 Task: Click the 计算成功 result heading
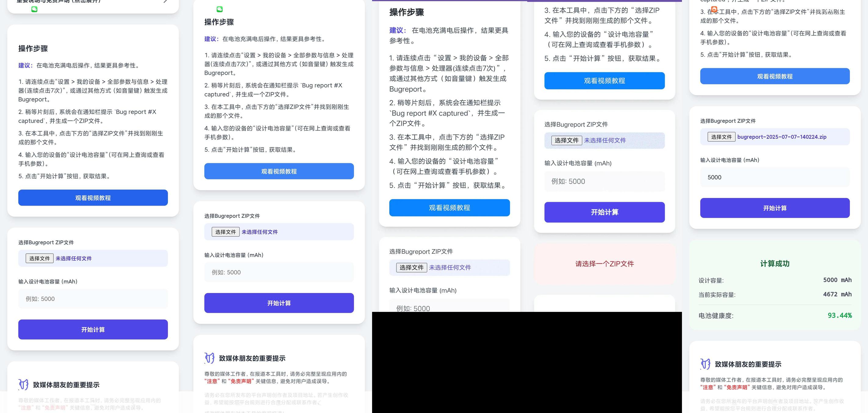(775, 263)
